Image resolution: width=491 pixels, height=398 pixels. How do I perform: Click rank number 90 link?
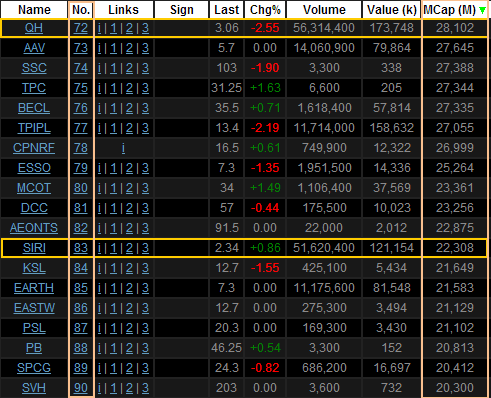(81, 388)
